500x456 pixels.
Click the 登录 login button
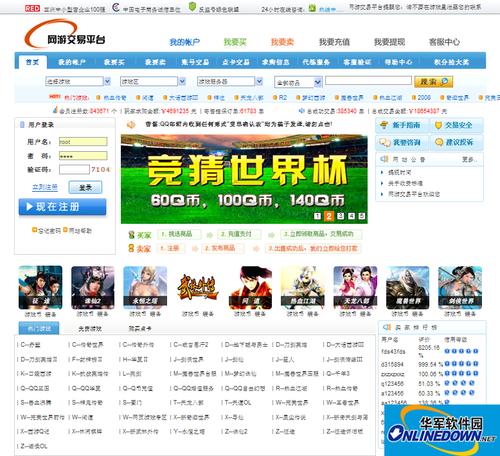(85, 188)
